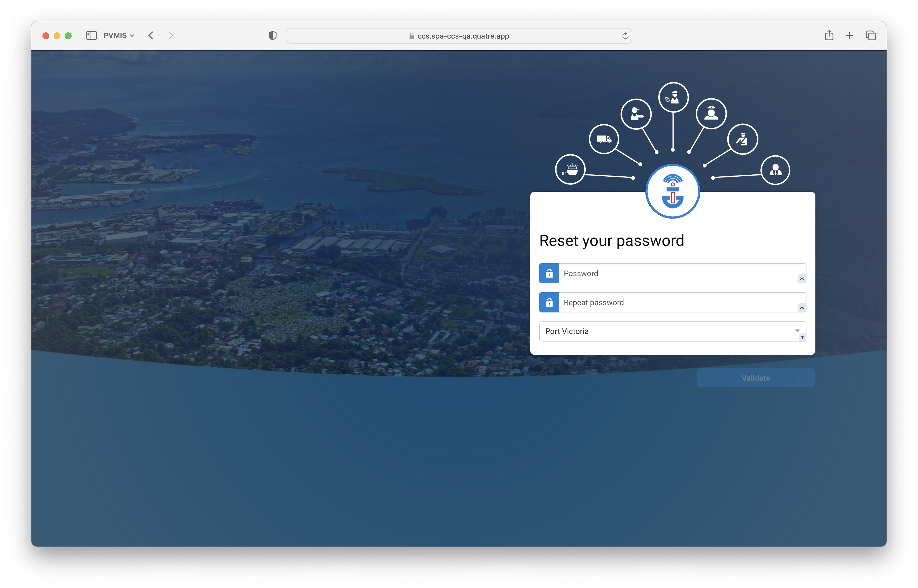This screenshot has height=588, width=918.
Task: Click the delivery truck circle icon
Action: click(604, 139)
